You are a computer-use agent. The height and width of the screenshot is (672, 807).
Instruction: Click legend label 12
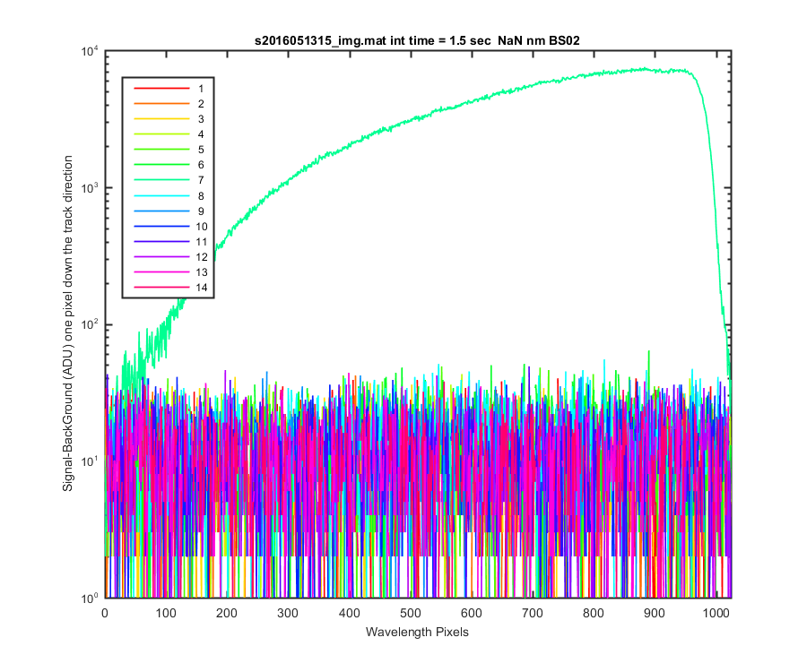pos(202,257)
